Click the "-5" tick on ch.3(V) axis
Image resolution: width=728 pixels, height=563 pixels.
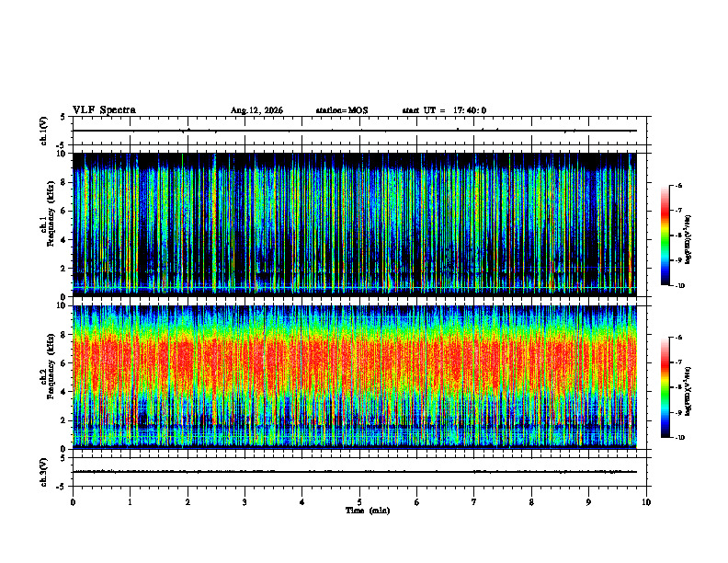pyautogui.click(x=61, y=487)
